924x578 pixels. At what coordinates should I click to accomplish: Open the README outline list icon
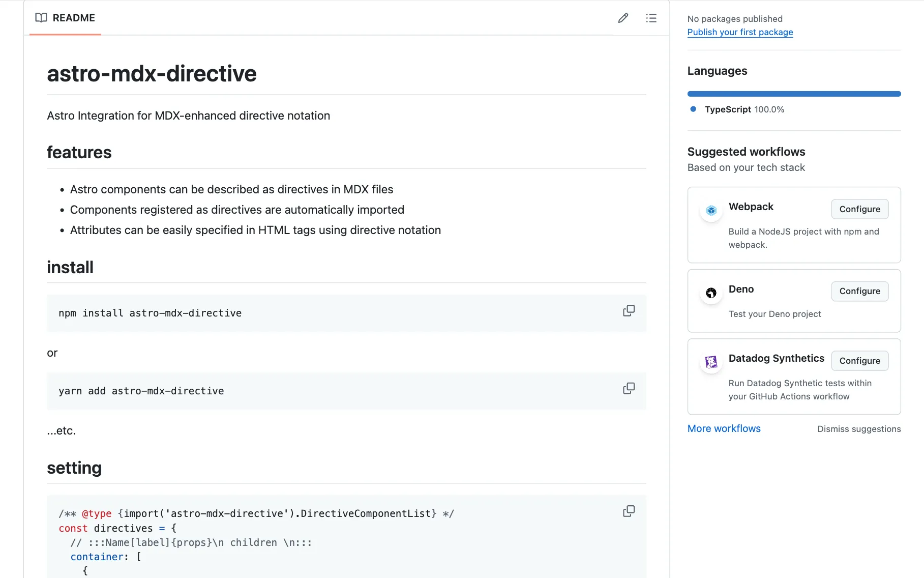coord(651,18)
